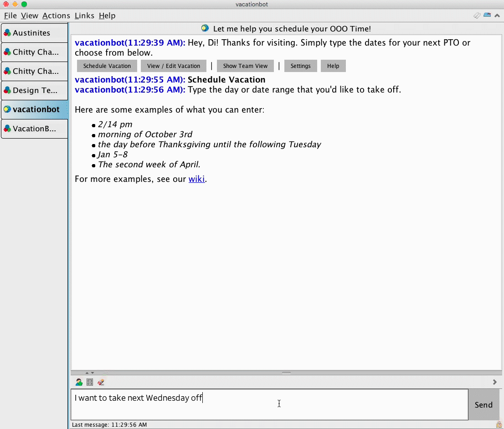Click the gray Help button in the chat

coord(333,66)
